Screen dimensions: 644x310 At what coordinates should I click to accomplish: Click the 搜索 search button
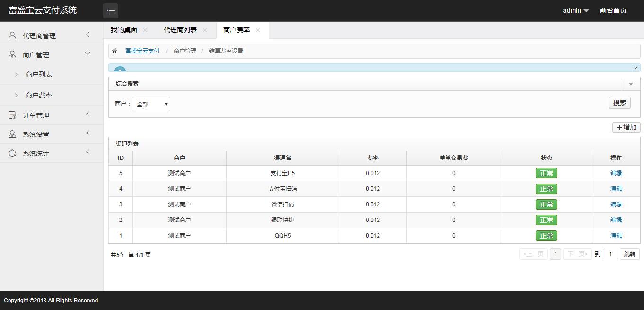pos(619,102)
